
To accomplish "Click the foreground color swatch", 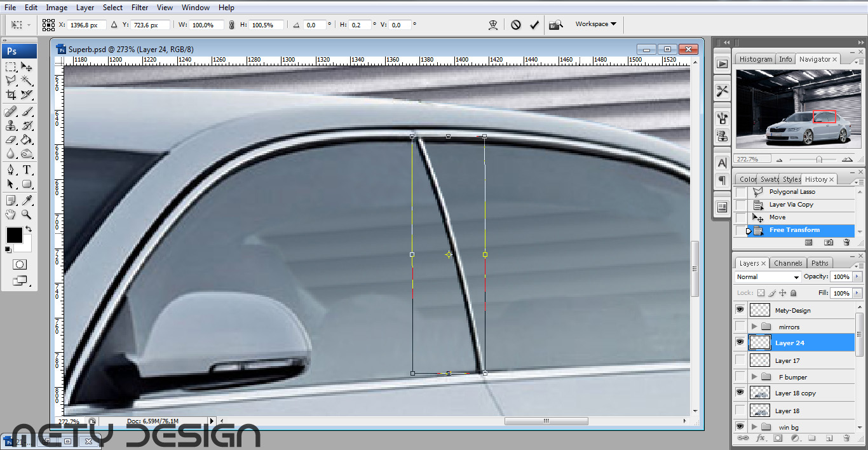I will pyautogui.click(x=14, y=235).
